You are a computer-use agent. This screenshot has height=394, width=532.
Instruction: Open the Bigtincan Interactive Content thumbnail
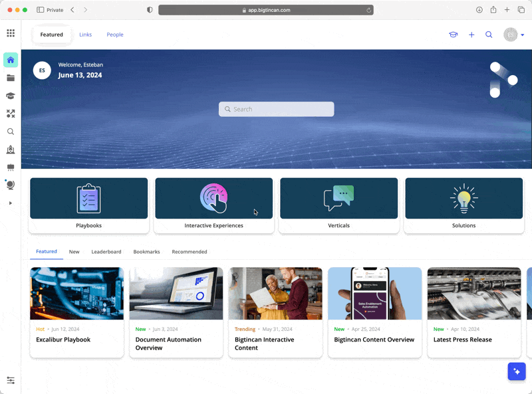coord(275,293)
